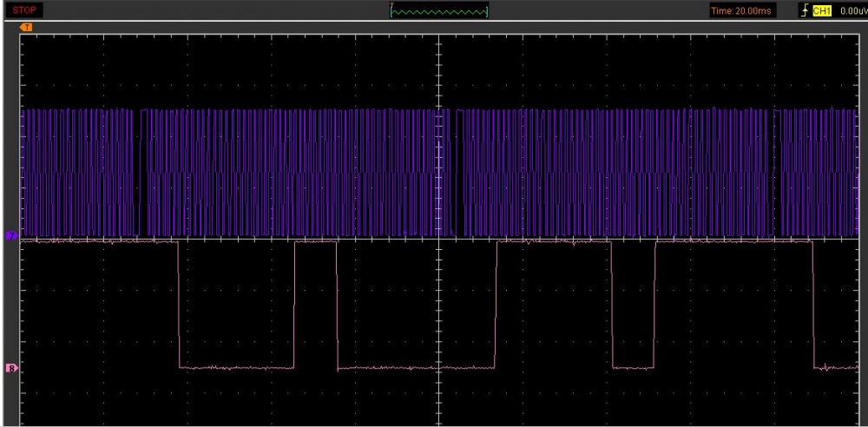Select the yellow CH1 trigger source label

point(822,11)
